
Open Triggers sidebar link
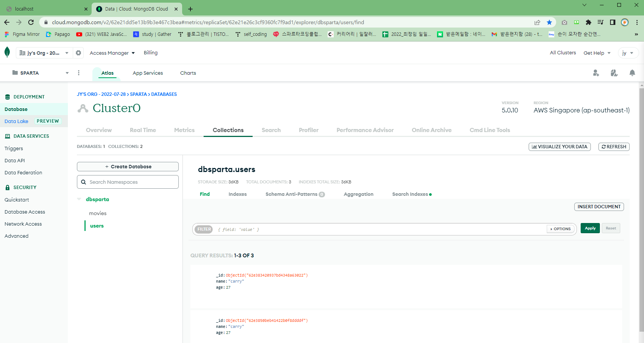14,149
